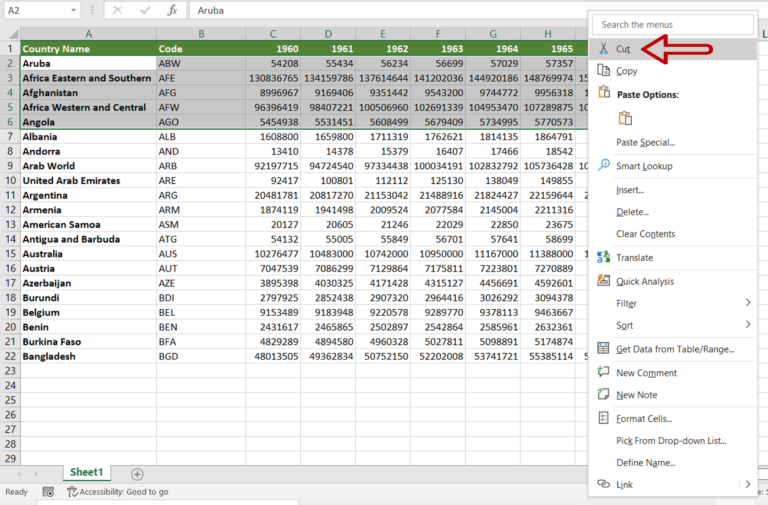Switch to the Sheet1 tab

[87, 472]
